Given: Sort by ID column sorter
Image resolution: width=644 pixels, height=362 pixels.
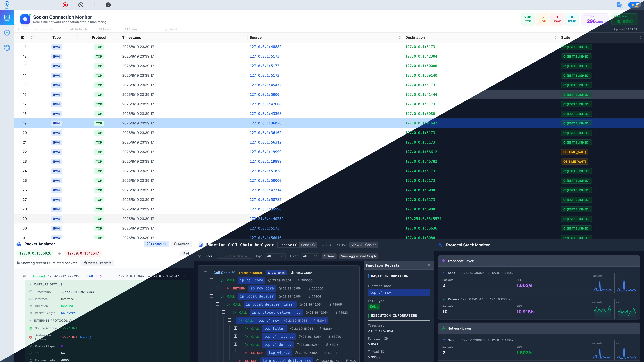Looking at the screenshot, I should (32, 37).
